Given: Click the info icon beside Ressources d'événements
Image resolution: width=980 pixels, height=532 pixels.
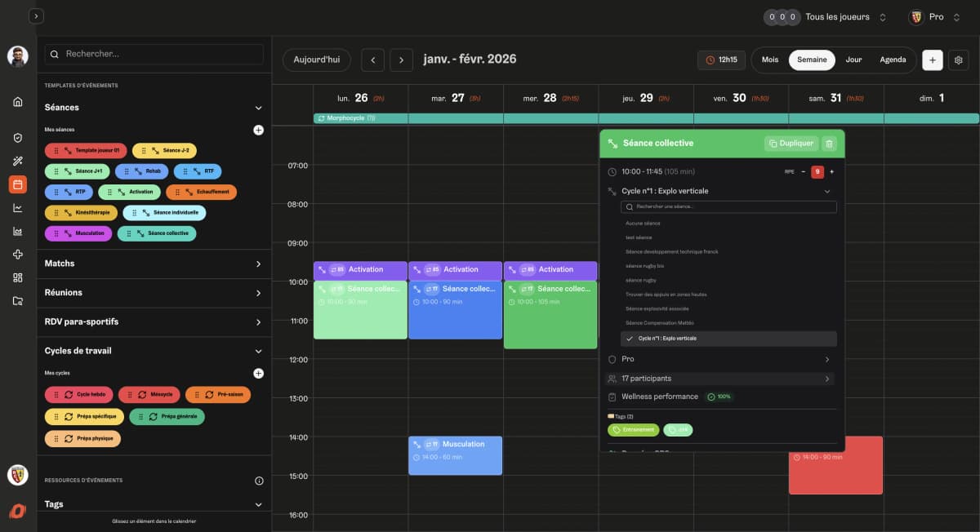Looking at the screenshot, I should 258,481.
